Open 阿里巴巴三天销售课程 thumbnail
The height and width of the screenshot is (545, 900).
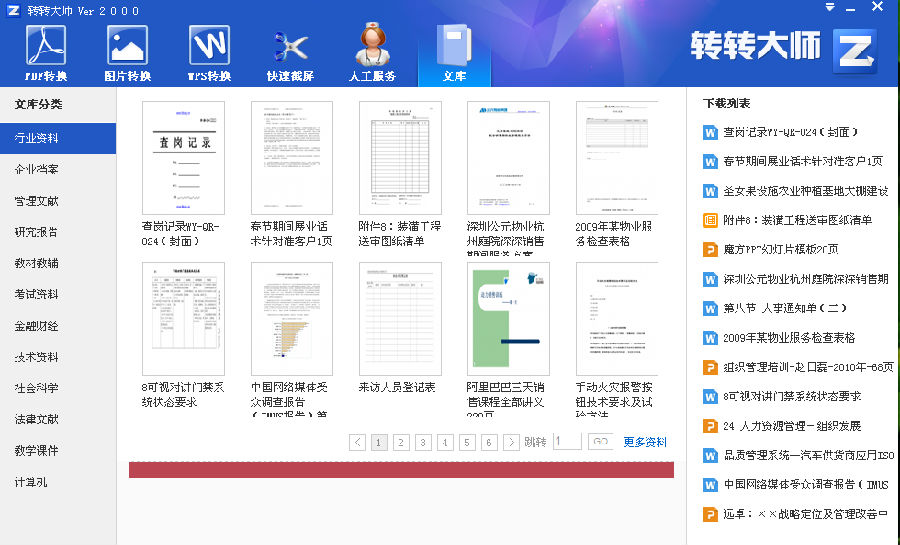(x=508, y=319)
